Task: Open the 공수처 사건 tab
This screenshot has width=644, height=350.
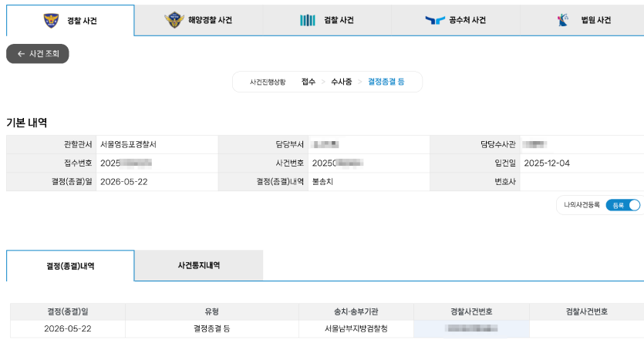Action: [x=456, y=20]
